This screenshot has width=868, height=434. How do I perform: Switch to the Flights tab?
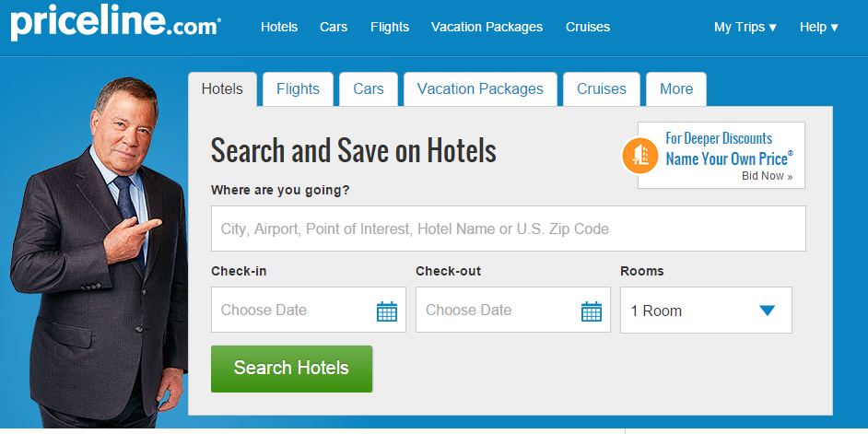point(298,89)
